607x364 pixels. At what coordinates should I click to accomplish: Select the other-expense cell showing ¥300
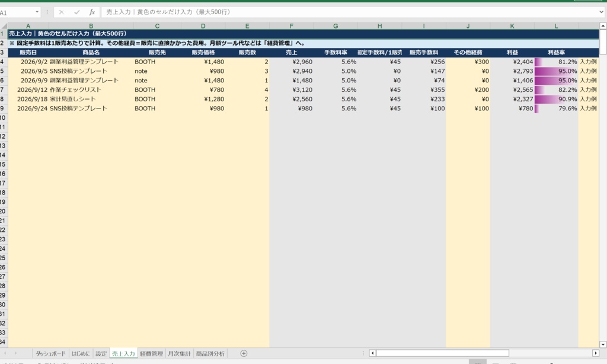click(468, 62)
